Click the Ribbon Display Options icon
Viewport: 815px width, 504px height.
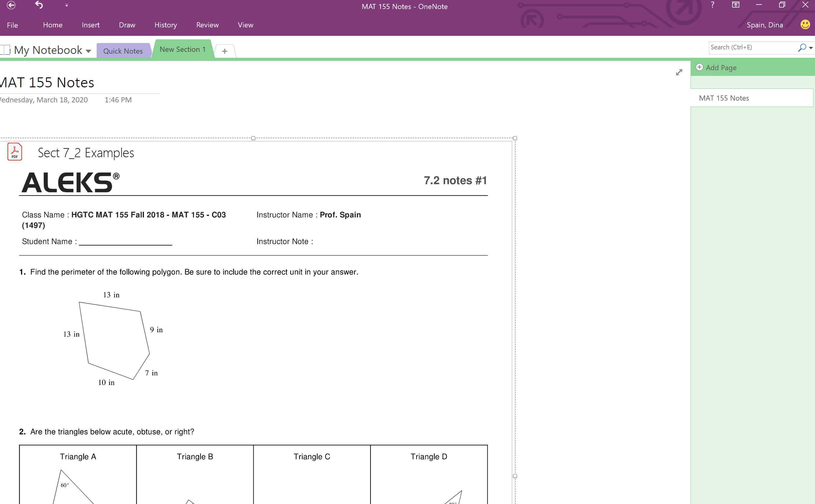(x=735, y=5)
